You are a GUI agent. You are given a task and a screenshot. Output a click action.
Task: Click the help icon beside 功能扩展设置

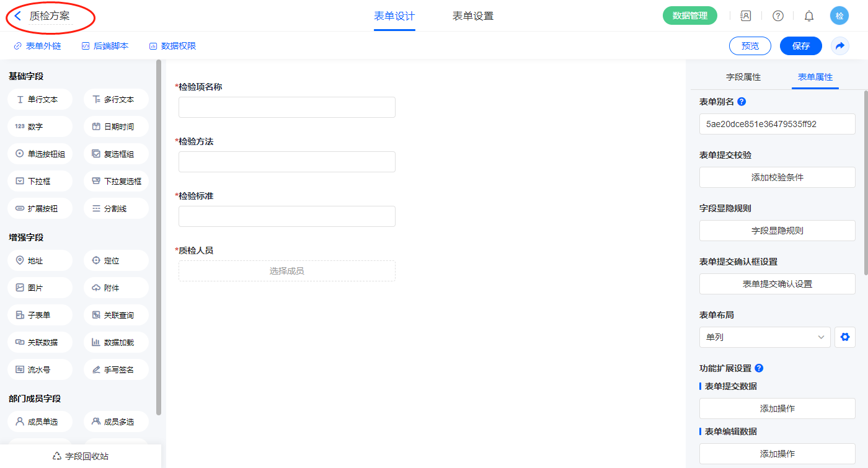click(758, 368)
